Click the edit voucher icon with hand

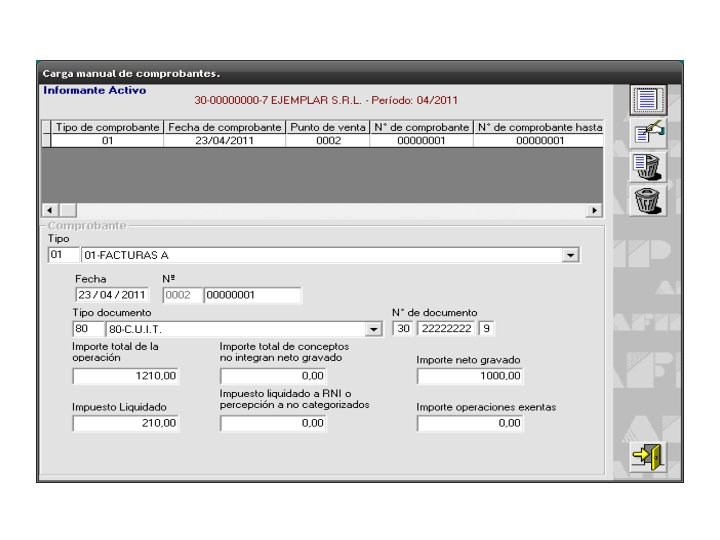[x=647, y=133]
